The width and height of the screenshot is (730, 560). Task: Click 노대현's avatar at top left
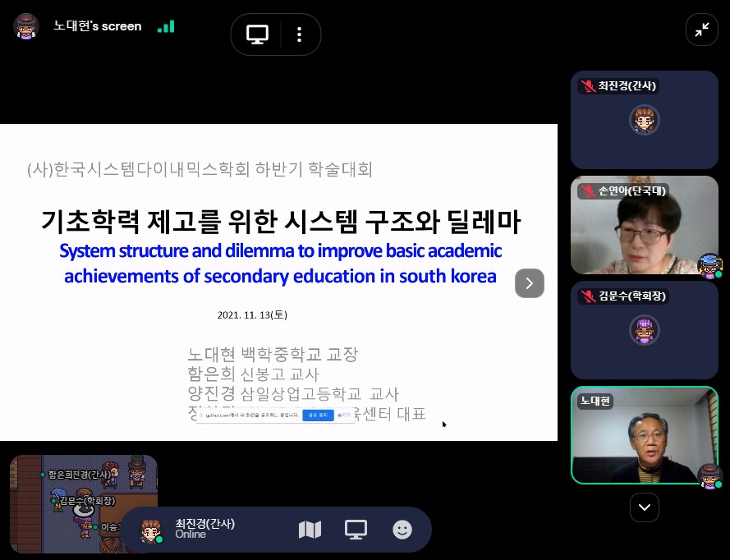point(26,26)
